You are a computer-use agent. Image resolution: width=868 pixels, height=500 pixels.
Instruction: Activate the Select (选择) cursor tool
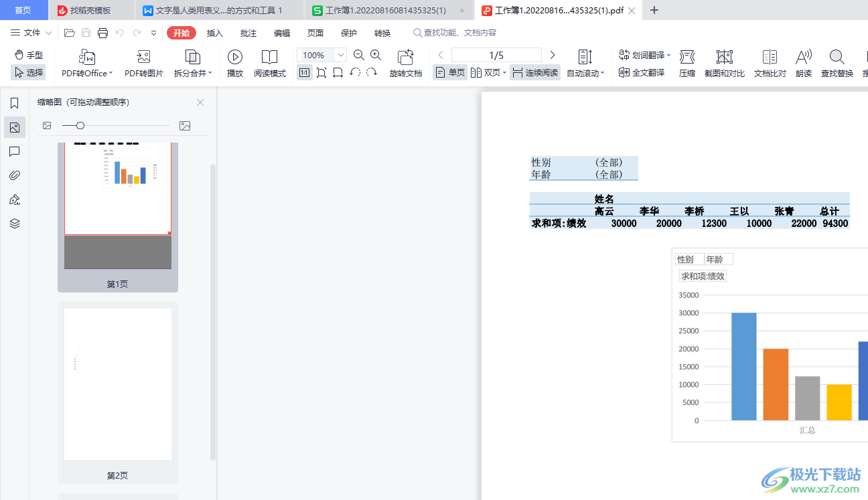tap(28, 72)
